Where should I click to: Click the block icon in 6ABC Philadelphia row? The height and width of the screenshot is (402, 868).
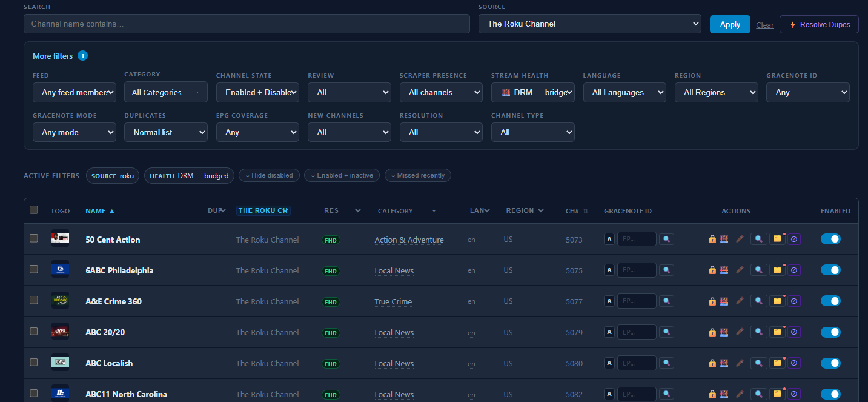(x=794, y=270)
